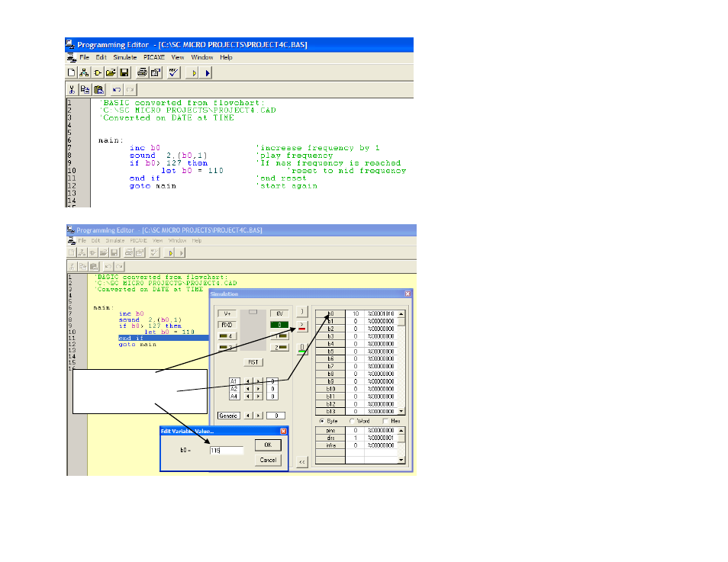Click down arrow of pins list scrollbar
The height and width of the screenshot is (562, 728).
[401, 460]
